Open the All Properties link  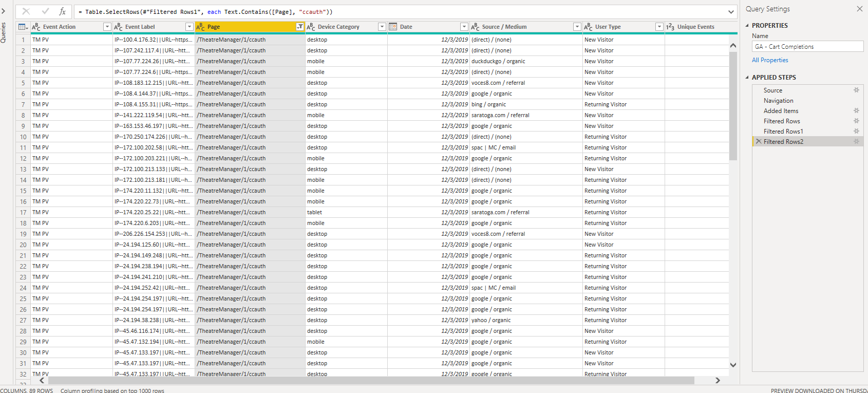tap(770, 60)
